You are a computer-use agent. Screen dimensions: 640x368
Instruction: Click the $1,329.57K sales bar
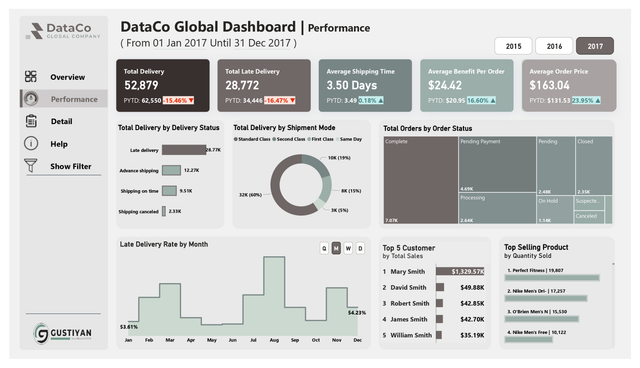pyautogui.click(x=460, y=271)
